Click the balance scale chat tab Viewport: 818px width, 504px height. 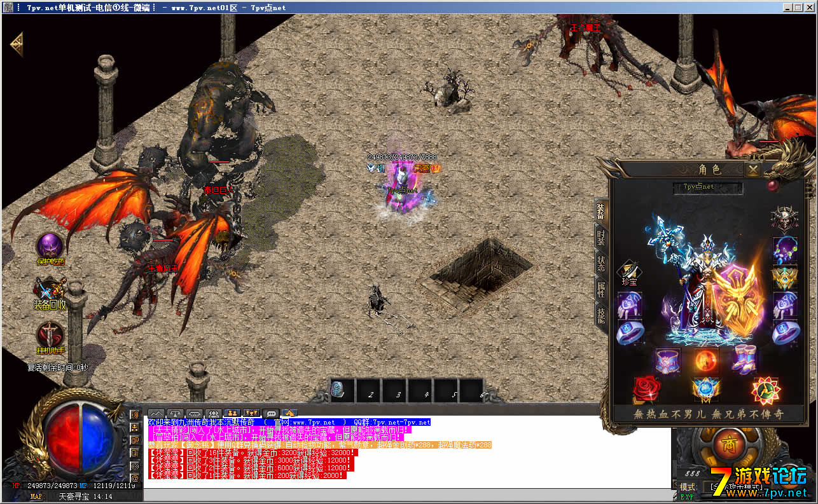[176, 413]
